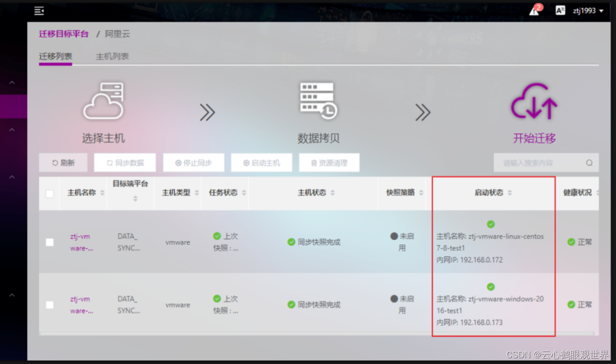
Task: Switch to the 迁移列表 tab
Action: (x=56, y=56)
